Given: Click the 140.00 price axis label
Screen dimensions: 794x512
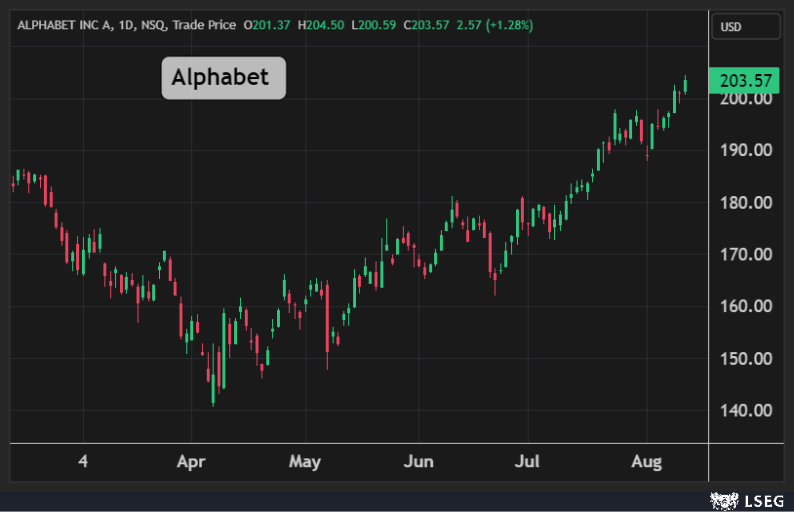Looking at the screenshot, I should click(x=743, y=410).
